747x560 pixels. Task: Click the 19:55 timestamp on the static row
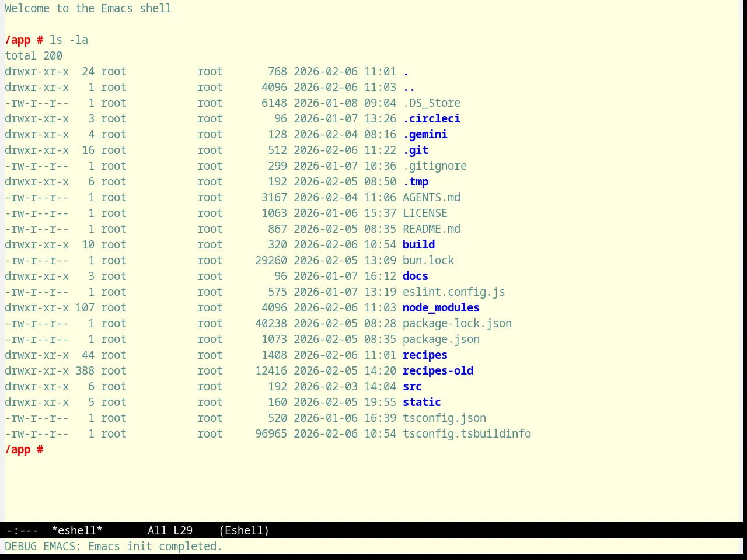coord(380,402)
